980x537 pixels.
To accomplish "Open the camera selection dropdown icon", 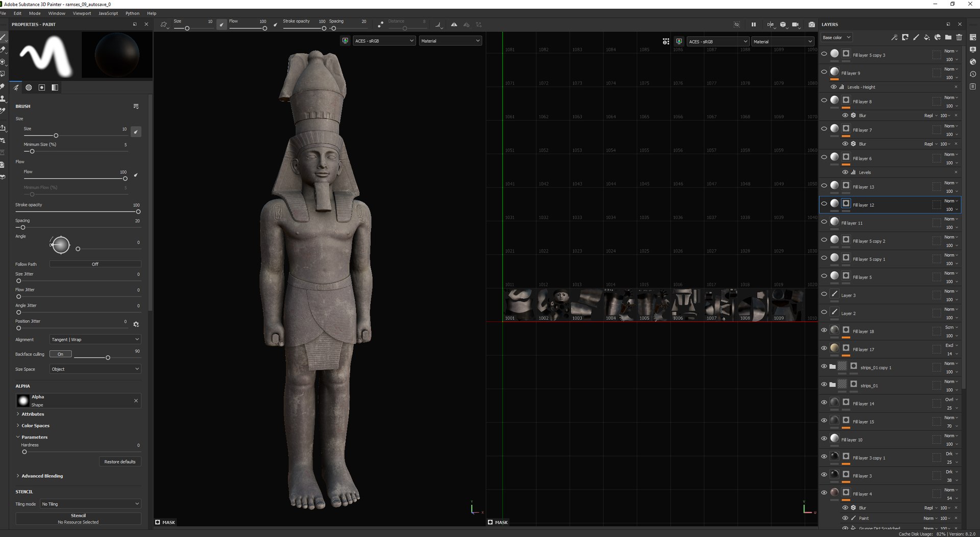I will pos(795,24).
